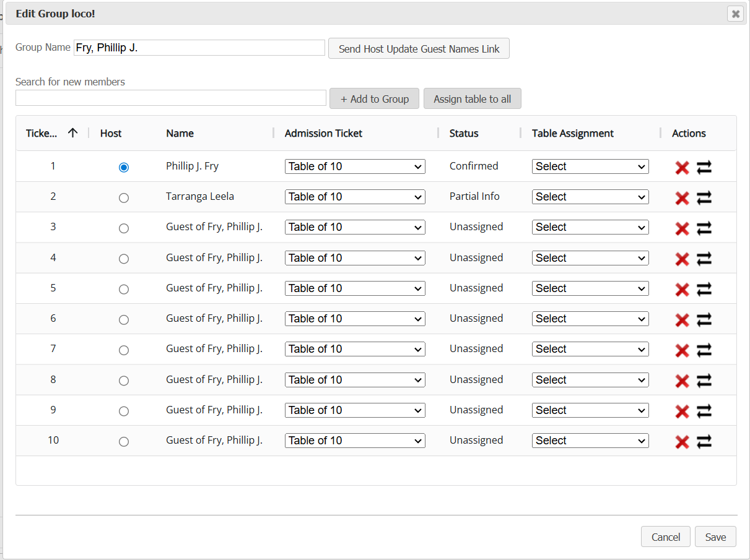
Task: Click Send Host Update Guest Names Link
Action: [419, 49]
